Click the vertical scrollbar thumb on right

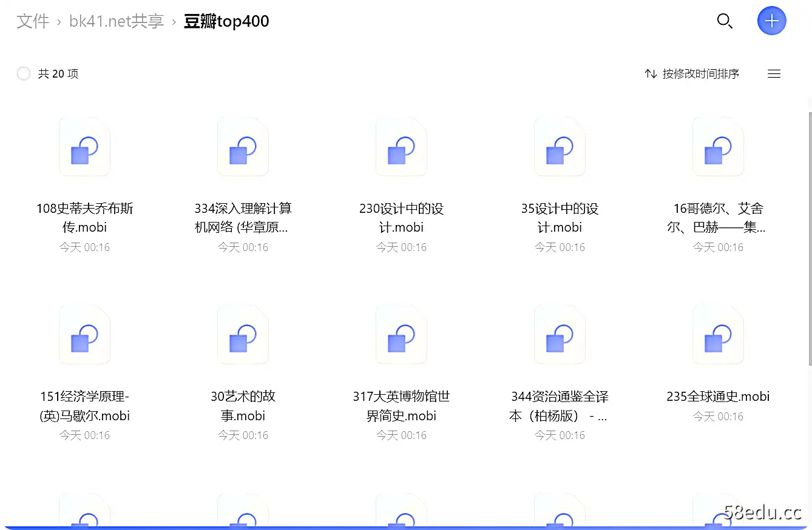(x=810, y=238)
